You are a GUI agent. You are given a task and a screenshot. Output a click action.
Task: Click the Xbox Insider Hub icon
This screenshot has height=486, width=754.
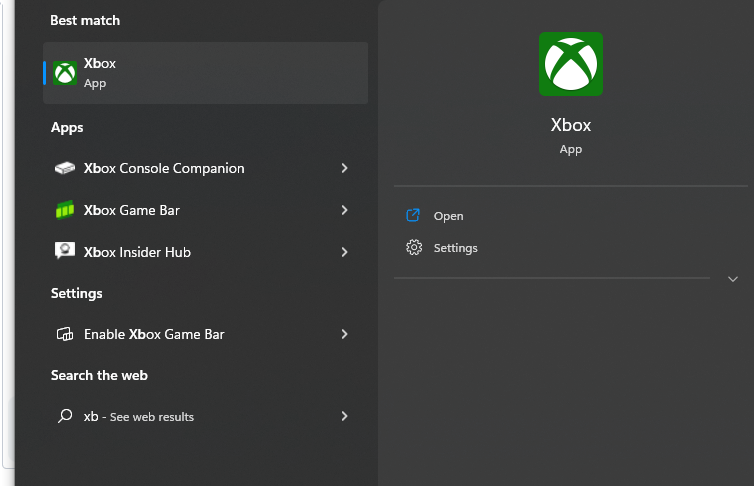click(x=65, y=250)
